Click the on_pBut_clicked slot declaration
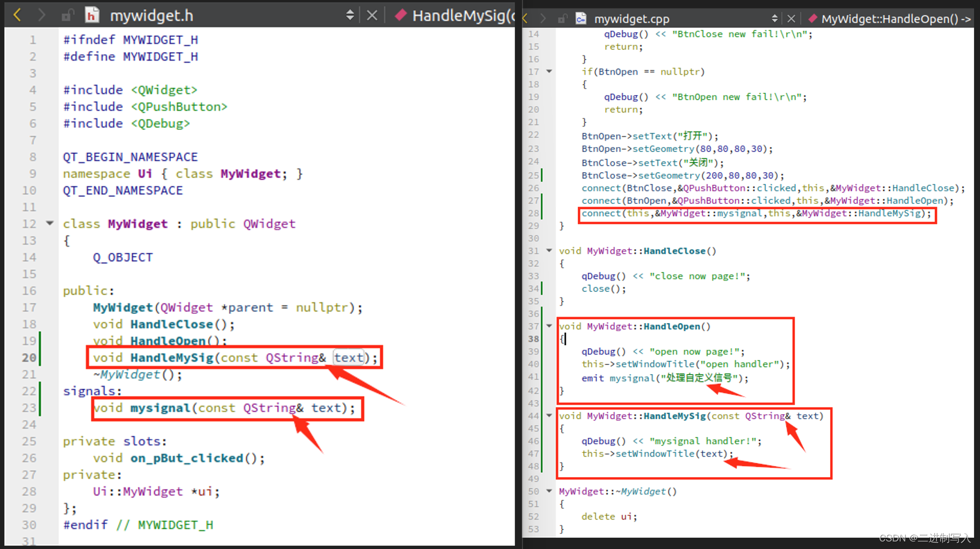The image size is (980, 549). coord(179,458)
